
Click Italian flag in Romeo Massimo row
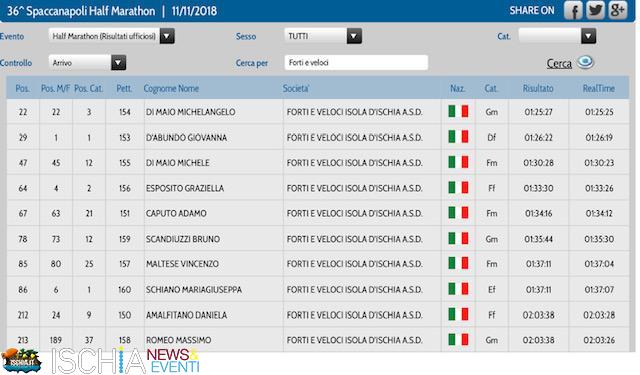(458, 339)
